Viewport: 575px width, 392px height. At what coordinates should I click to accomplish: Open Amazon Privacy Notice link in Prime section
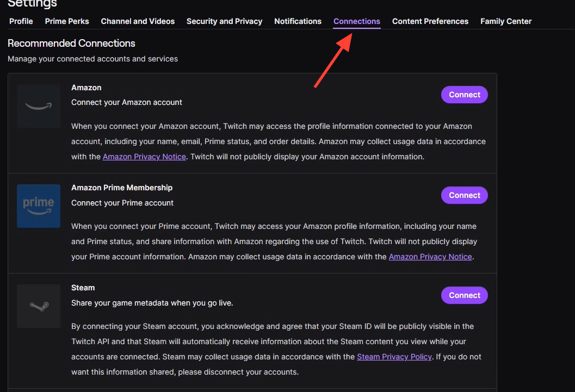click(430, 257)
